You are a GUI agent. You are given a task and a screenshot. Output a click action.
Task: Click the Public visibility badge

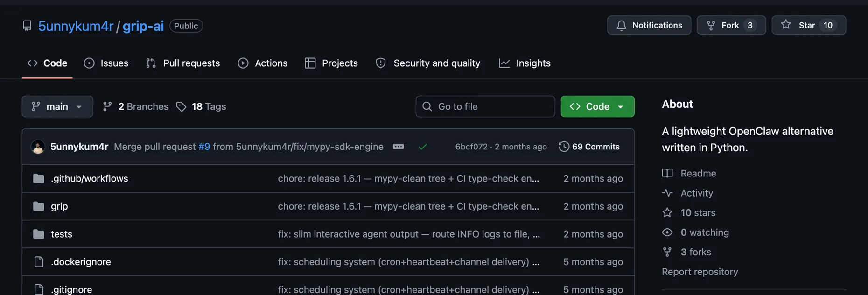[186, 26]
